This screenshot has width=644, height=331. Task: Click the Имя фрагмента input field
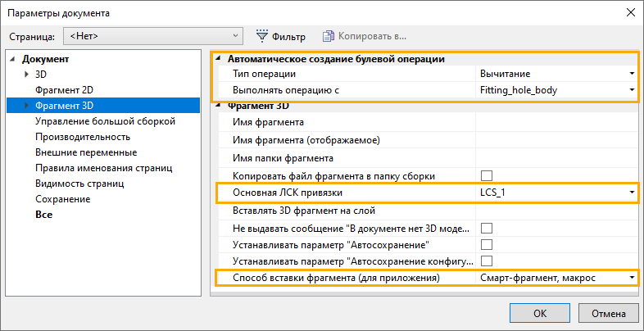coord(556,123)
